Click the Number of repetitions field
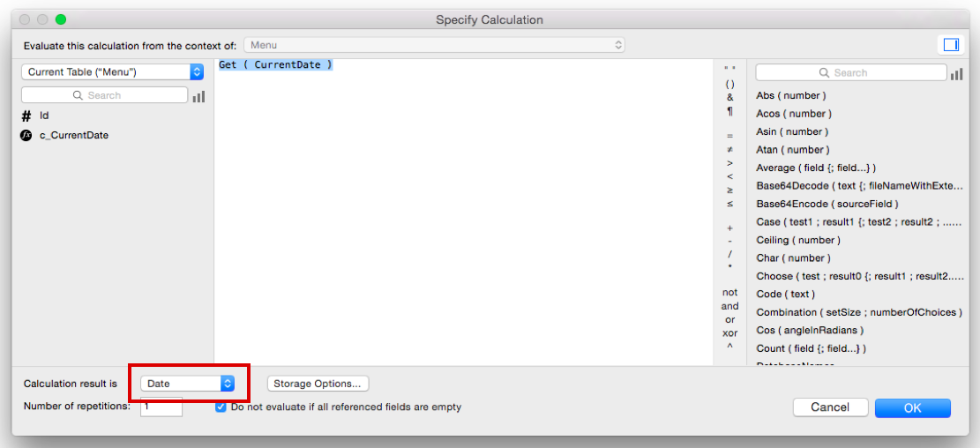 [161, 407]
